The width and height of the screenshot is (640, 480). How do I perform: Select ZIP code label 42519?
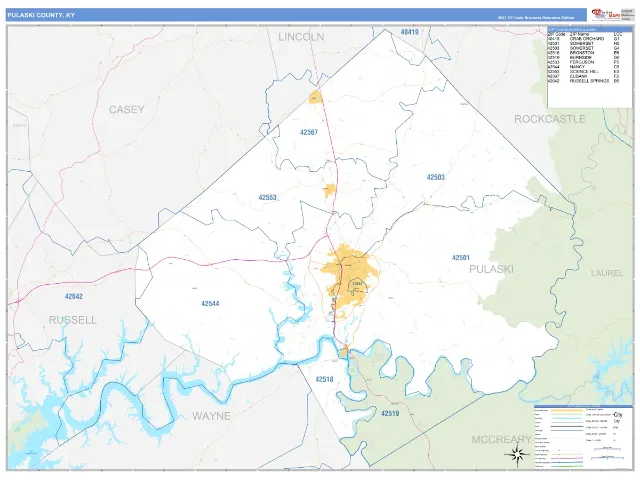(390, 413)
